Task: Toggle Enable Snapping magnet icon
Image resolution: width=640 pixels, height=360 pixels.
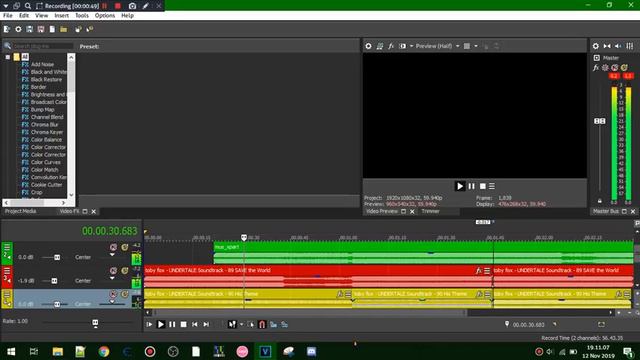Action: 262,324
